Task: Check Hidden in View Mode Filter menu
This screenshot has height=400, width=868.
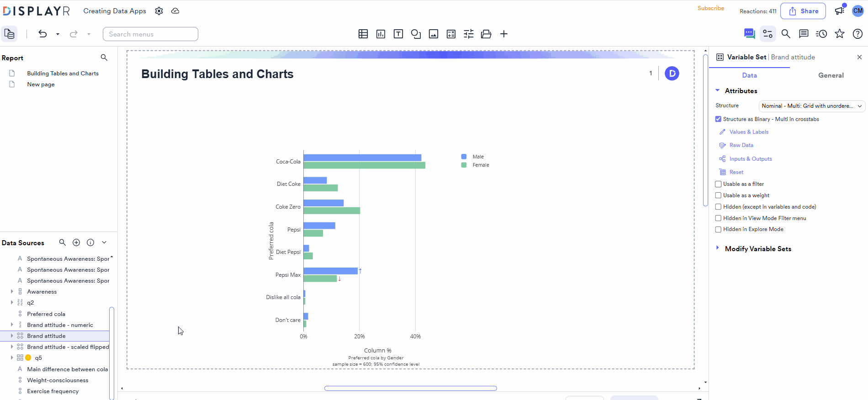Action: [718, 218]
